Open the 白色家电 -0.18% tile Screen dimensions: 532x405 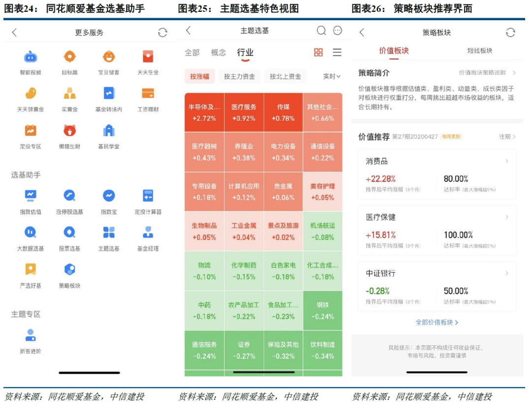pyautogui.click(x=283, y=271)
